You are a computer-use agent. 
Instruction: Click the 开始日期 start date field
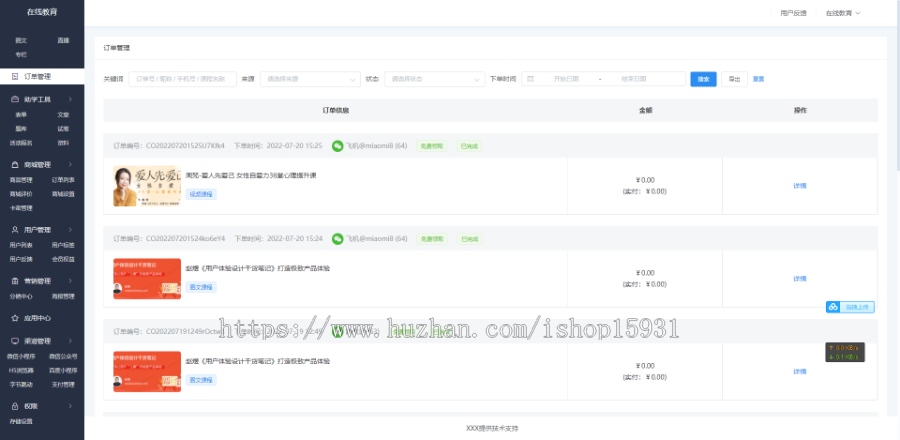pyautogui.click(x=566, y=79)
